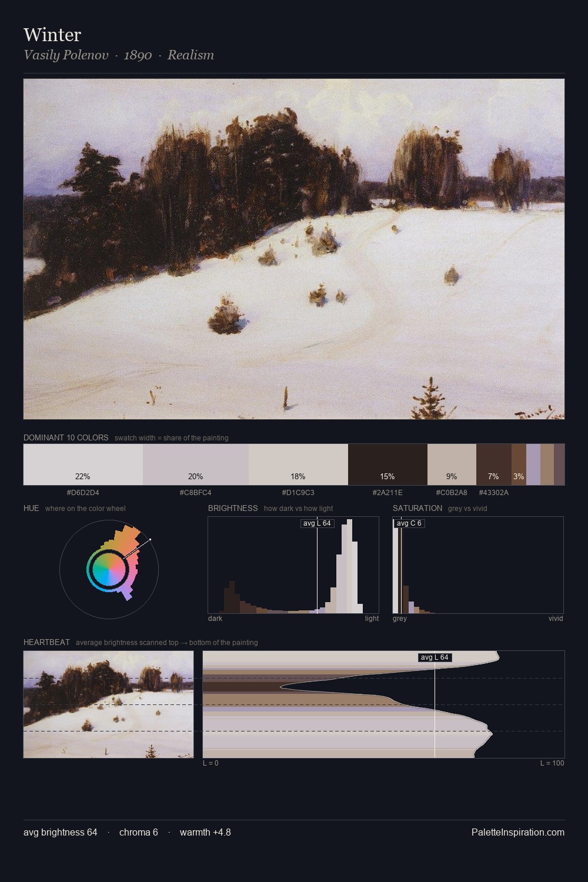The width and height of the screenshot is (588, 882).
Task: Open the small Heartbeat painting thumbnail
Action: [x=108, y=704]
